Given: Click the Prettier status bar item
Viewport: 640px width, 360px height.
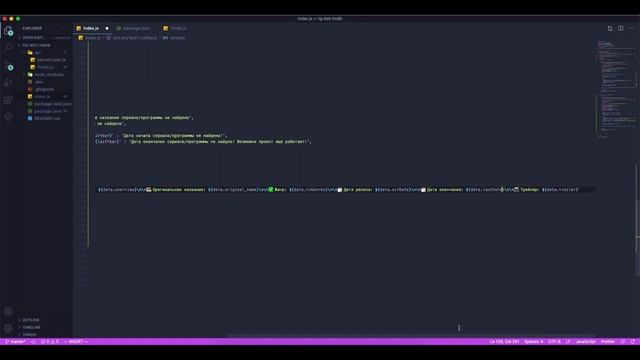Looking at the screenshot, I should (608, 342).
